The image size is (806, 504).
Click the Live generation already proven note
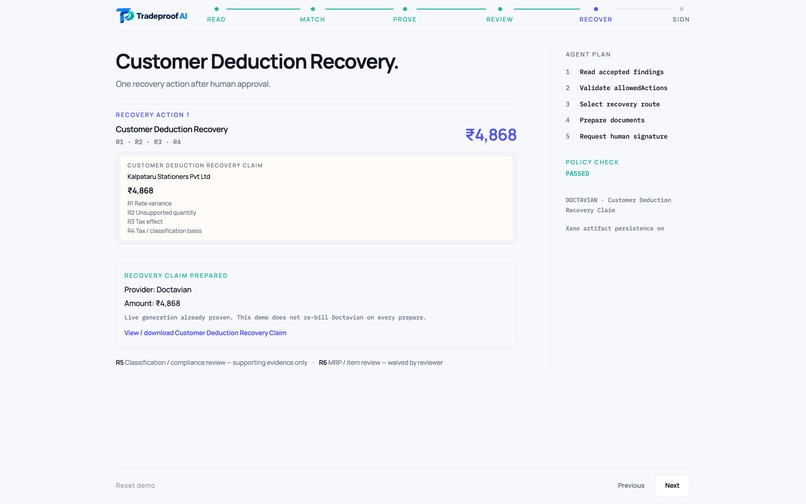tap(275, 318)
